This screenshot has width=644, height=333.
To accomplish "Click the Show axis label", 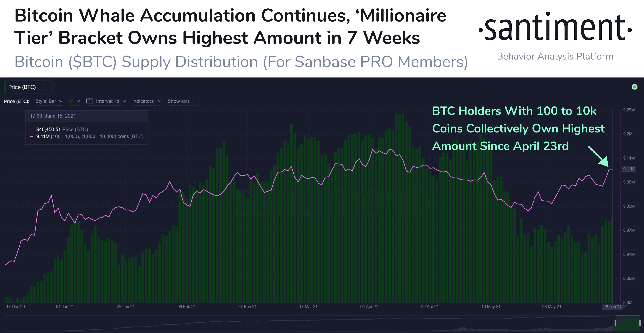I will point(178,101).
